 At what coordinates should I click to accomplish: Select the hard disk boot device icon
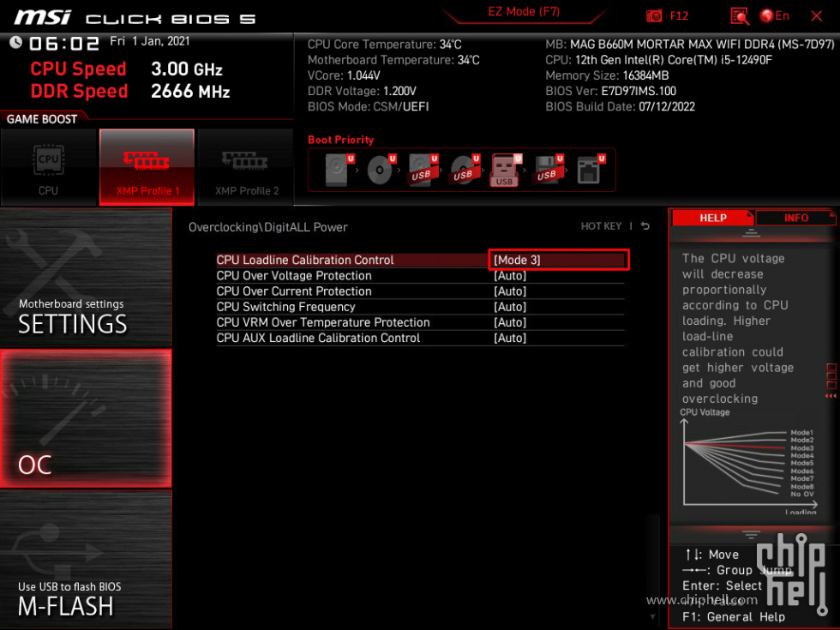tap(339, 170)
